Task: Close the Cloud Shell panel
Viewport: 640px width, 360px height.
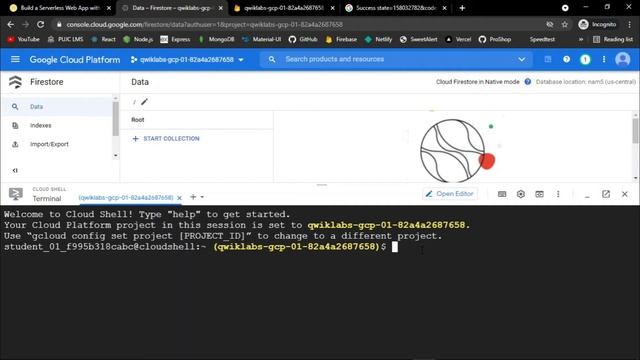Action: pyautogui.click(x=624, y=194)
